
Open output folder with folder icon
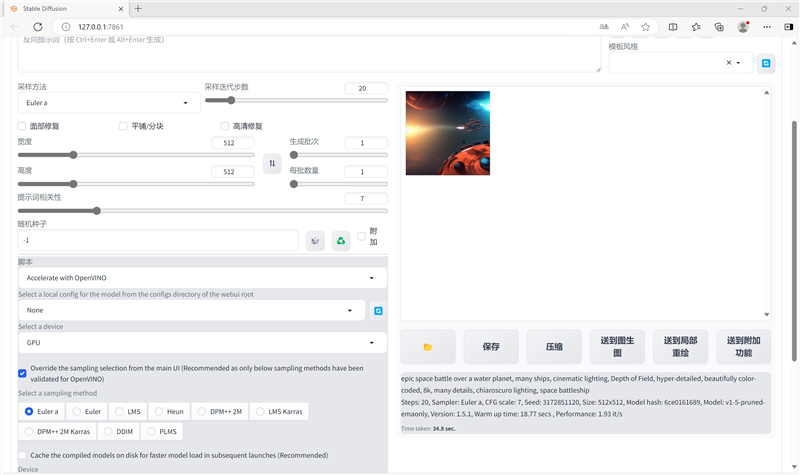(428, 347)
